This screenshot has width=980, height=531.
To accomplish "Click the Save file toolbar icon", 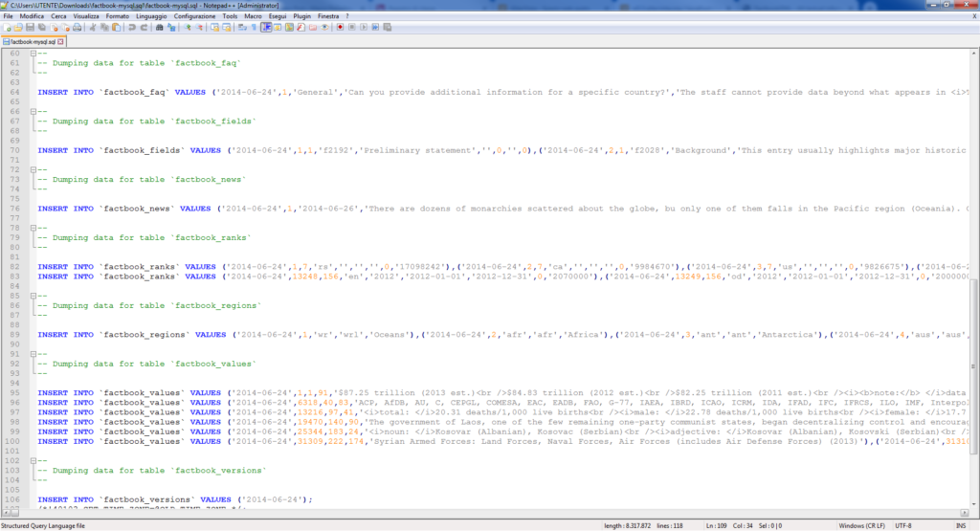I will click(30, 28).
